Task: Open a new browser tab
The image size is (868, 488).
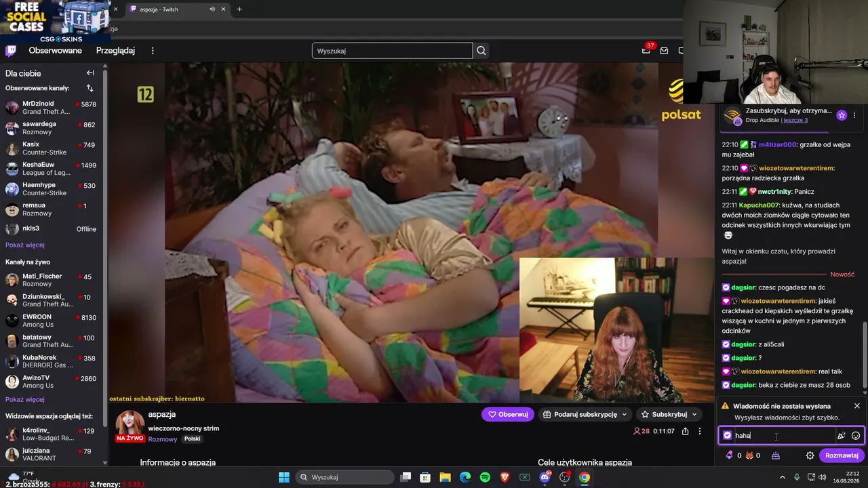Action: coord(239,9)
